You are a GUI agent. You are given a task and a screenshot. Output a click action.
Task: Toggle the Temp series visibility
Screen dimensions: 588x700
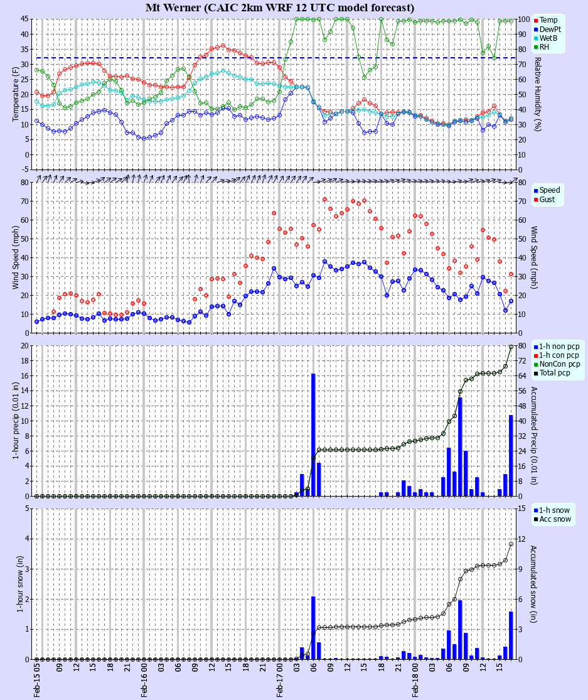tap(546, 19)
